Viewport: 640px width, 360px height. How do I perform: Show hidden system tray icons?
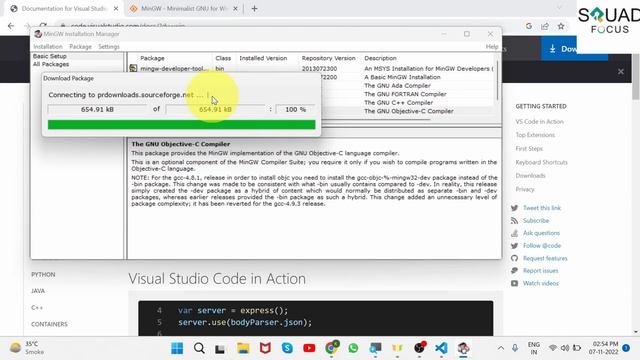[501, 348]
